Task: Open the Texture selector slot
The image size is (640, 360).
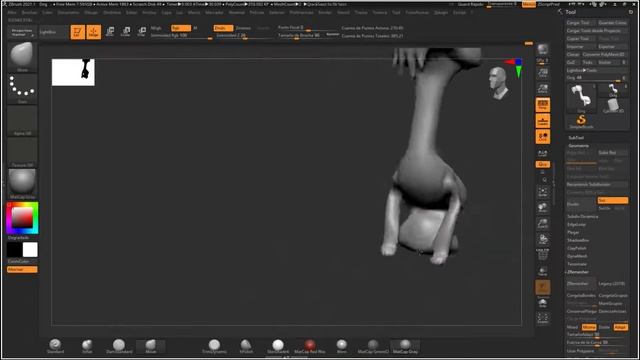Action: pyautogui.click(x=22, y=152)
